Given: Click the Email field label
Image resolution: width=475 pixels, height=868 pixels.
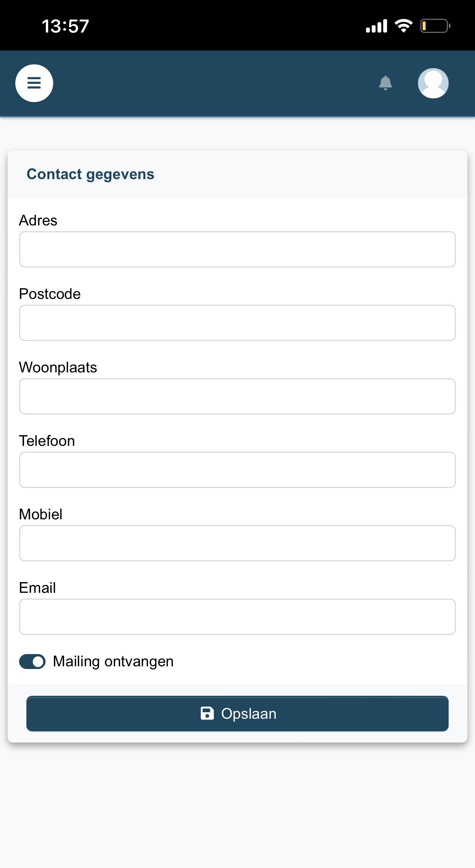Looking at the screenshot, I should pos(37,587).
